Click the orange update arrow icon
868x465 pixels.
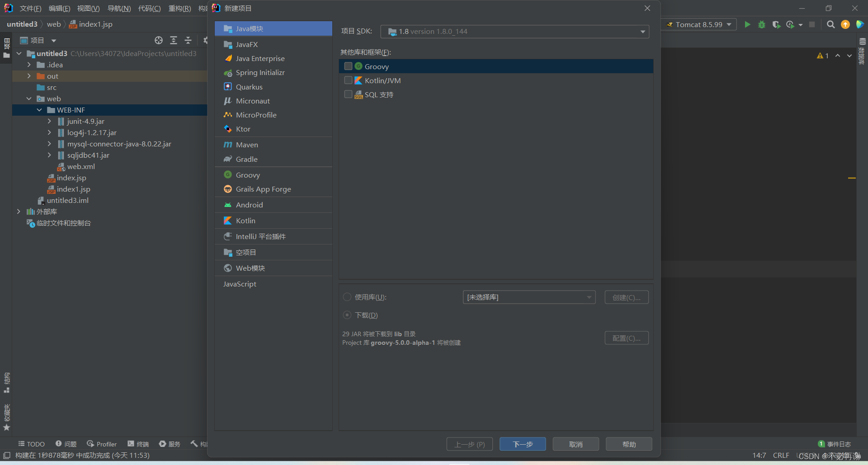[x=845, y=24]
